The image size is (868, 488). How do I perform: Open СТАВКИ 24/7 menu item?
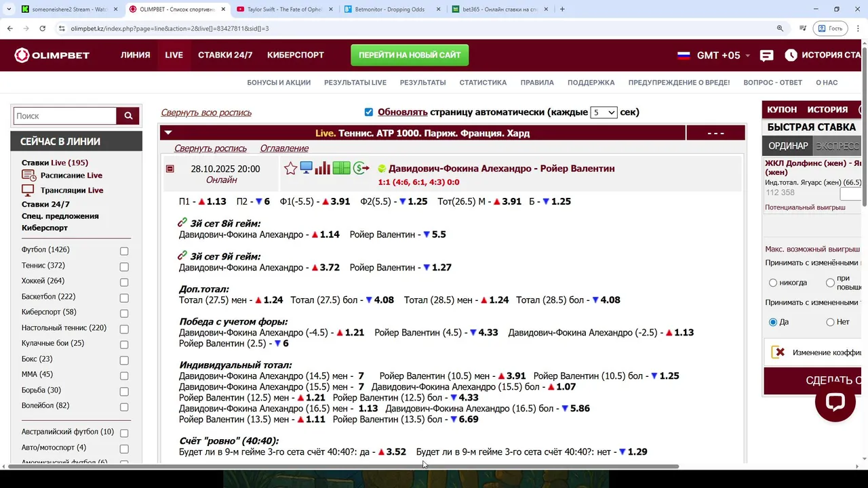tap(225, 56)
